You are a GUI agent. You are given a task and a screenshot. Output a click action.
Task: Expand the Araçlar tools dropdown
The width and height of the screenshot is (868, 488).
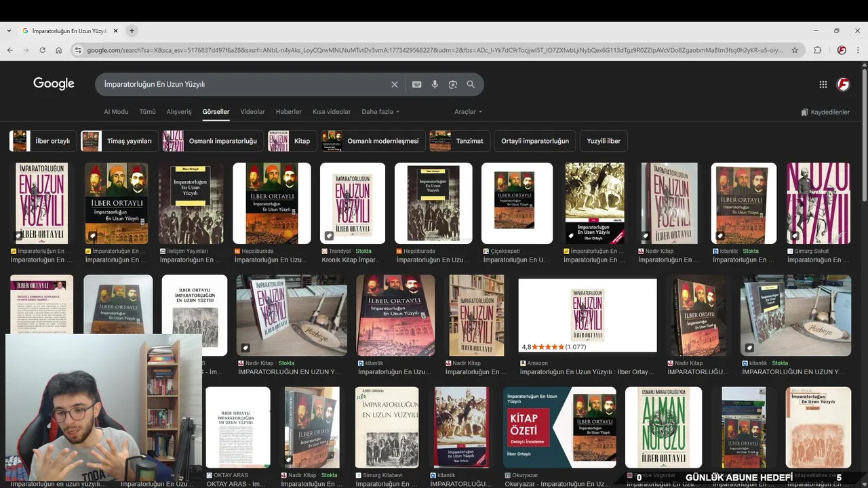pos(468,112)
